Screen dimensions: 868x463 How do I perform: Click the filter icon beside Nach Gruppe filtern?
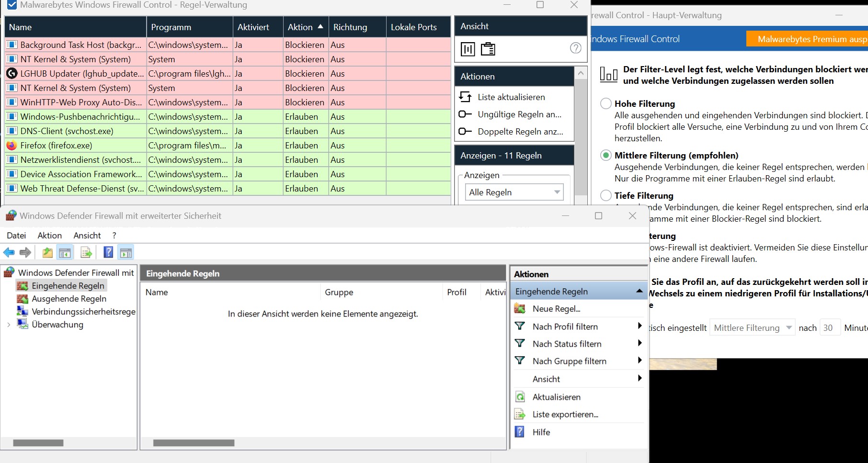click(520, 361)
